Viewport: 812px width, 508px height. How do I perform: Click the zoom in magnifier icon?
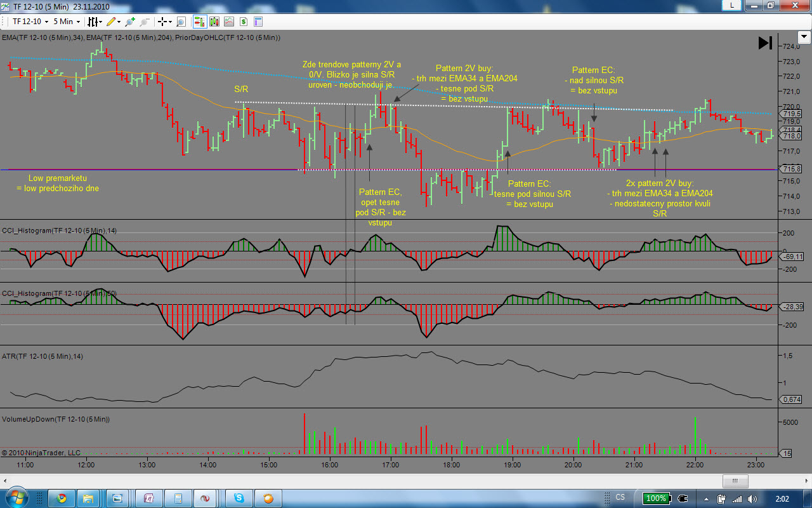pos(130,22)
